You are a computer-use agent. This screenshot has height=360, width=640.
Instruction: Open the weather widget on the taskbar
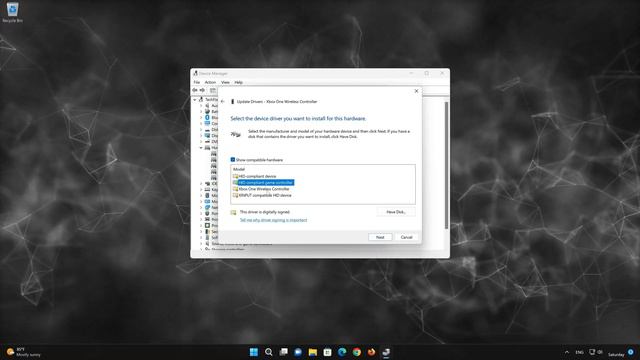[24, 352]
